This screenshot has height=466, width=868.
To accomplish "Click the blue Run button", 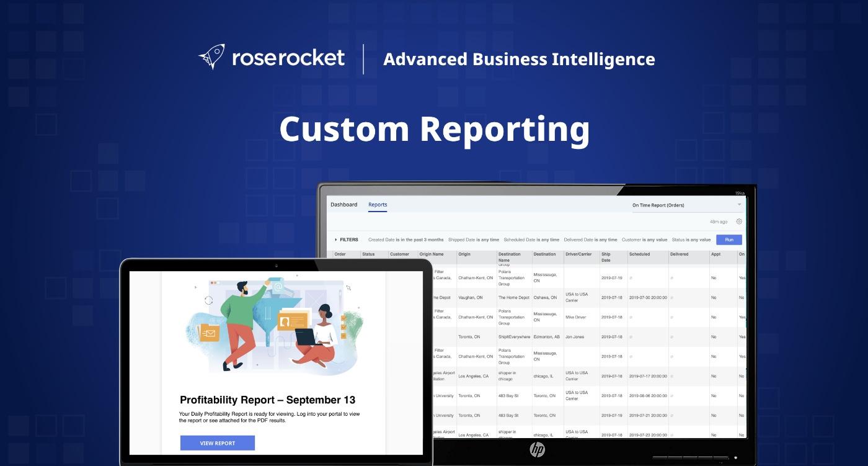I will [x=728, y=240].
